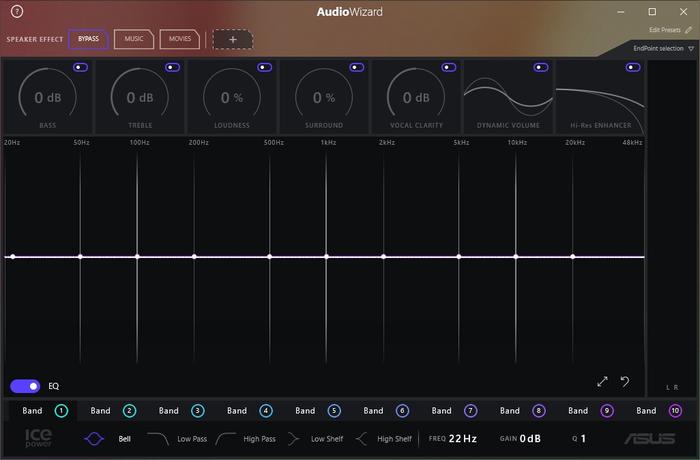Image resolution: width=700 pixels, height=460 pixels.
Task: Toggle the Dynamic Volume switch
Action: (541, 67)
